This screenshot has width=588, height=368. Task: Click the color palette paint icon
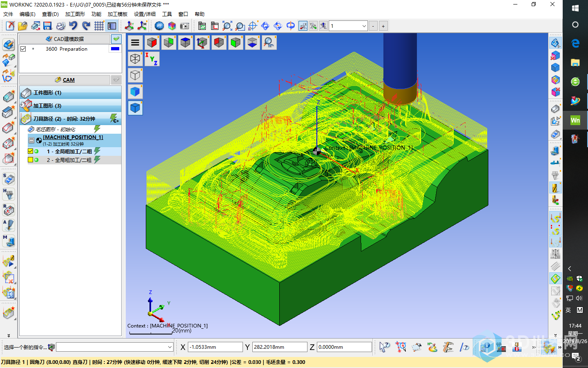(x=432, y=347)
